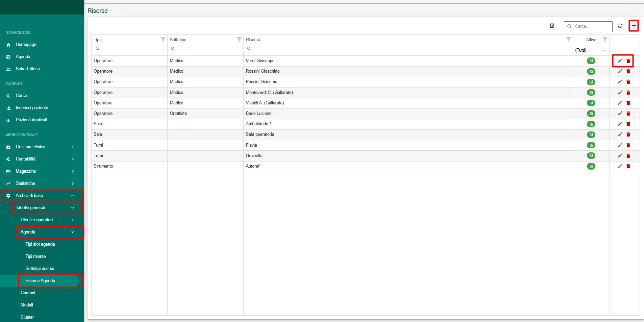Edit the Verdi Giuseppe row with pencil
The image size is (644, 322).
pyautogui.click(x=620, y=61)
